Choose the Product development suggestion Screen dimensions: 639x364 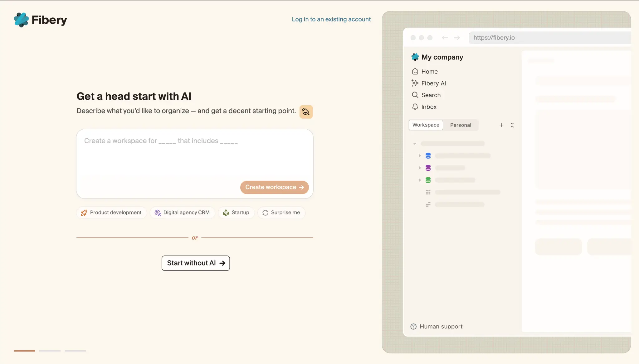coord(111,213)
